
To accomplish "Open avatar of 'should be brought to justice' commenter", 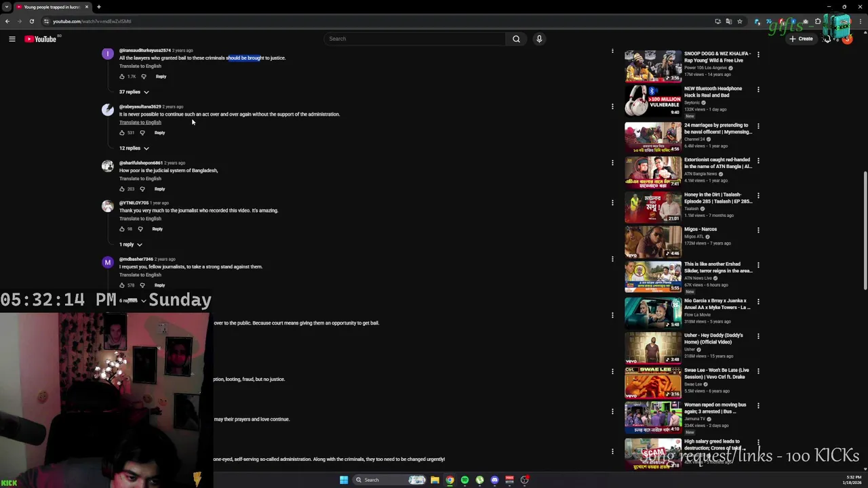I will (x=108, y=54).
